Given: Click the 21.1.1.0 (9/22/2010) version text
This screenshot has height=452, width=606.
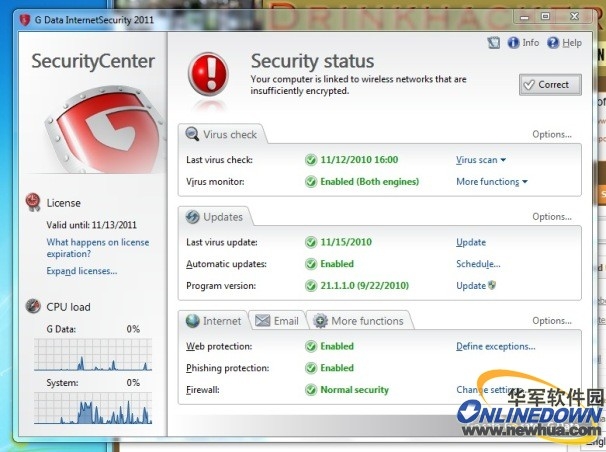Looking at the screenshot, I should [364, 286].
